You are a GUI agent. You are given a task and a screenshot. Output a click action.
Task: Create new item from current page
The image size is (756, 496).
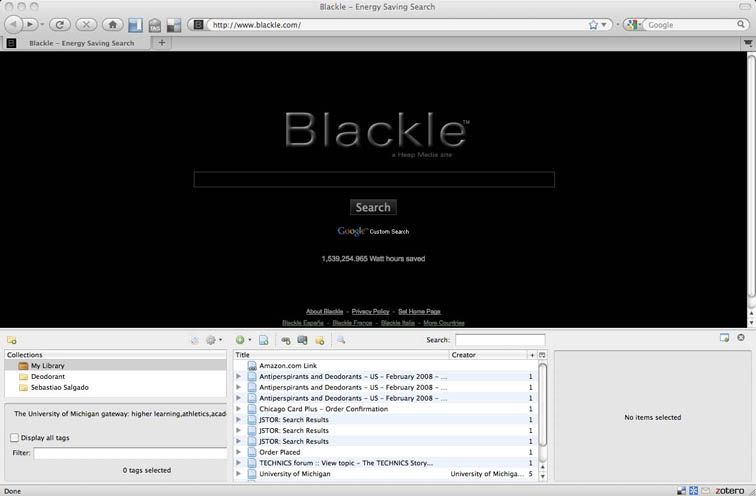(x=263, y=340)
